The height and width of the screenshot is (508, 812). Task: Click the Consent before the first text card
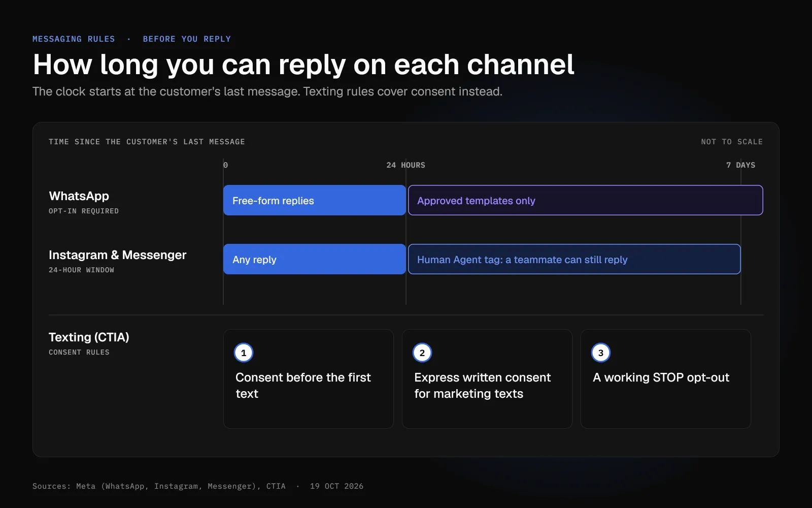point(309,379)
